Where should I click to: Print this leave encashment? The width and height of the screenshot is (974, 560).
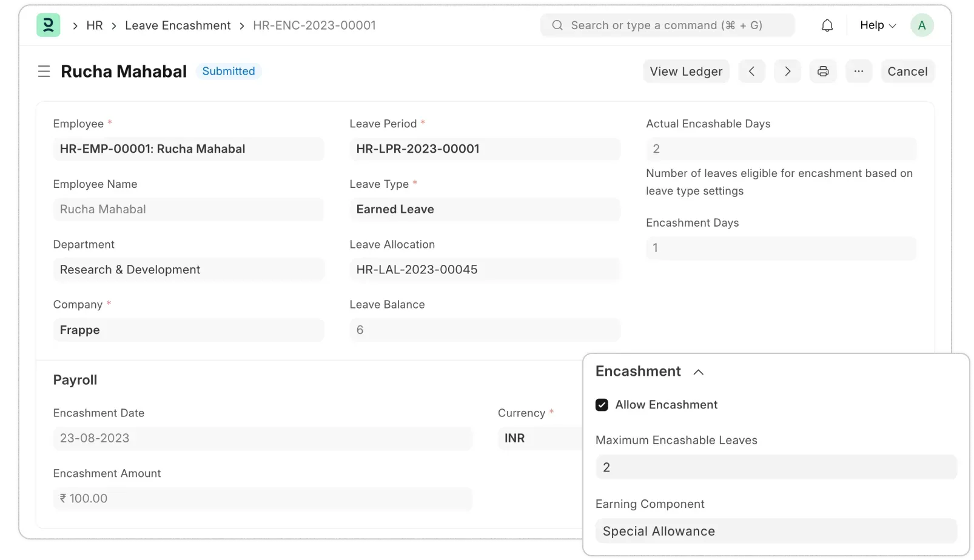[x=823, y=72]
